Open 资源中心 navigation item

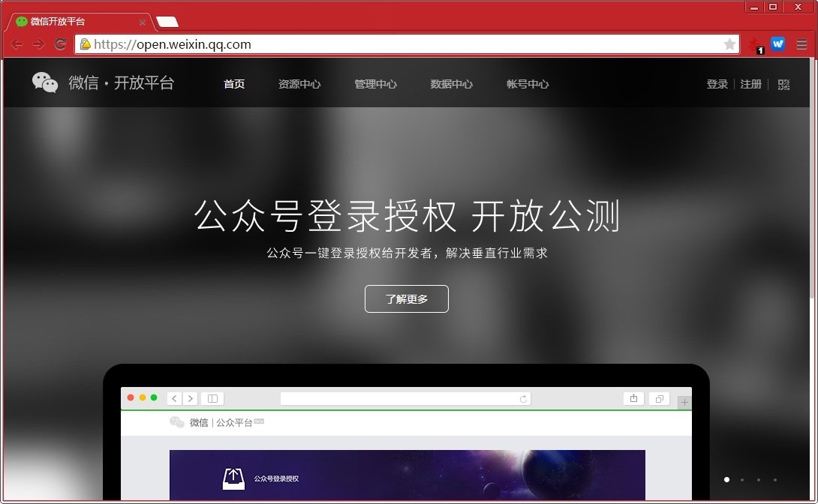[299, 84]
